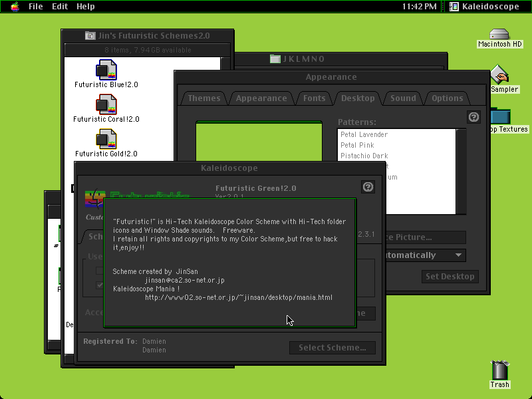Click the JKLMNO window title bar
Image resolution: width=532 pixels, height=399 pixels.
click(340, 59)
